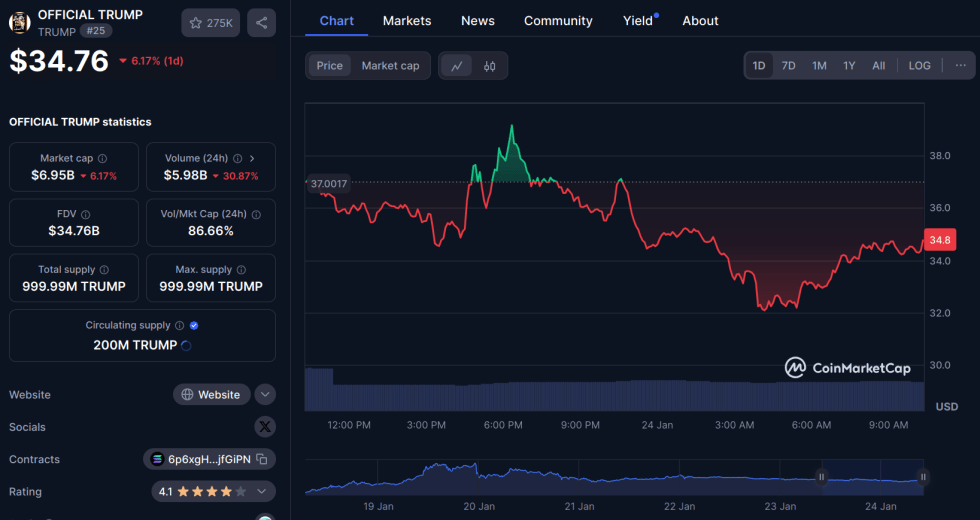Switch to line chart view icon
Viewport: 980px width, 520px height.
457,66
